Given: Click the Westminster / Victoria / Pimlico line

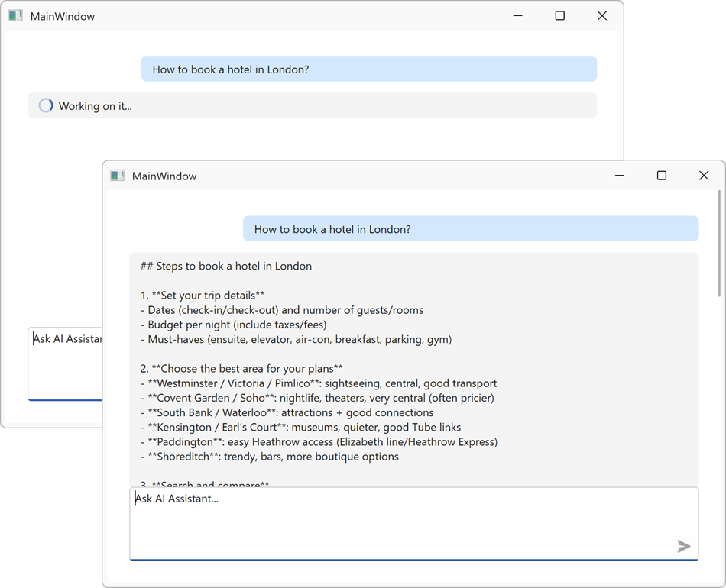Looking at the screenshot, I should click(319, 383).
